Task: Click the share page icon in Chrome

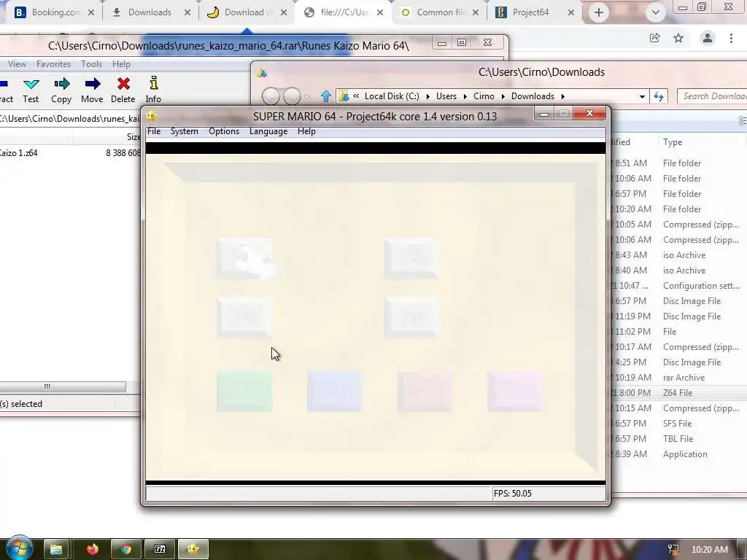Action: [655, 38]
